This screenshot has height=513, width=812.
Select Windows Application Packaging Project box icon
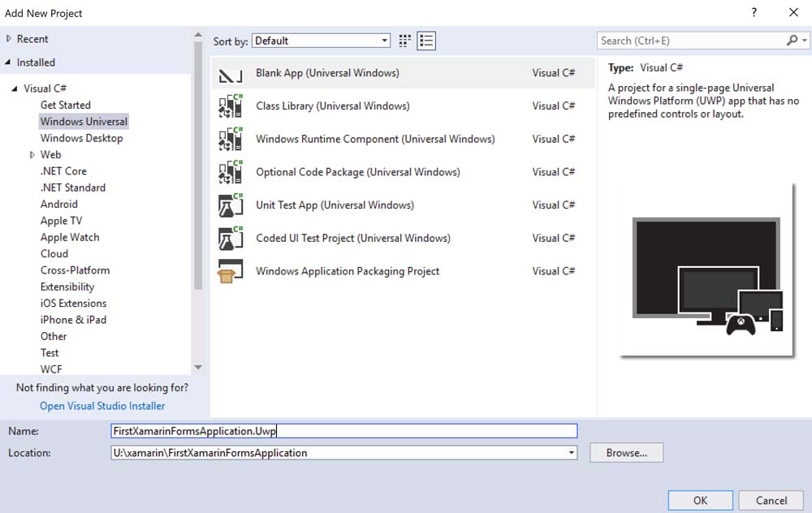(x=231, y=272)
